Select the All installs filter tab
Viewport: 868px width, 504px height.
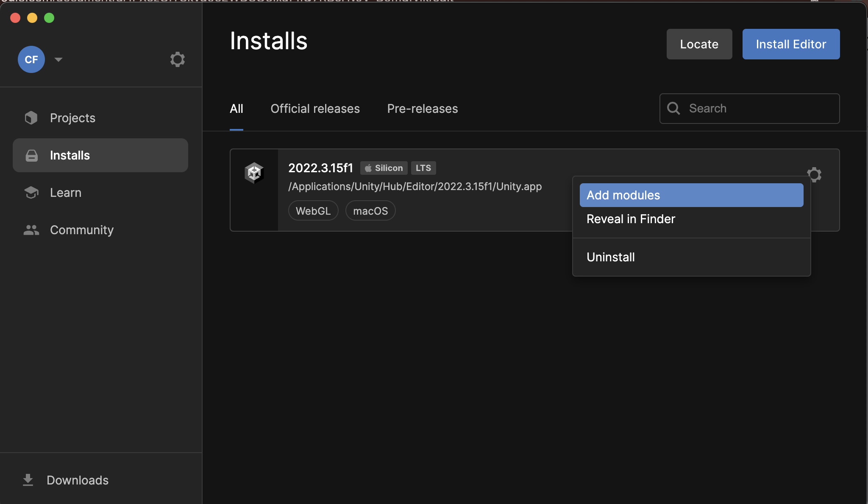pyautogui.click(x=237, y=109)
